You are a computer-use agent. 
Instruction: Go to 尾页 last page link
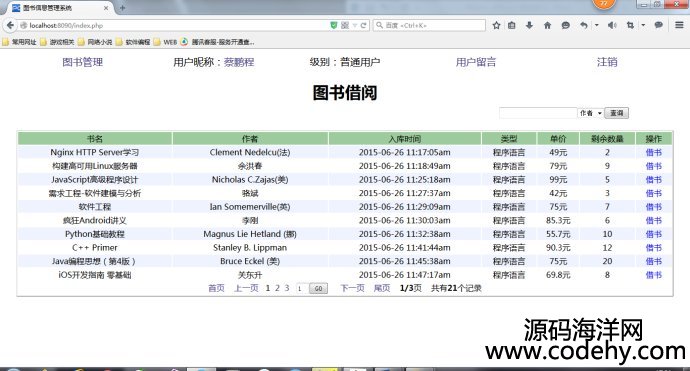[x=382, y=288]
